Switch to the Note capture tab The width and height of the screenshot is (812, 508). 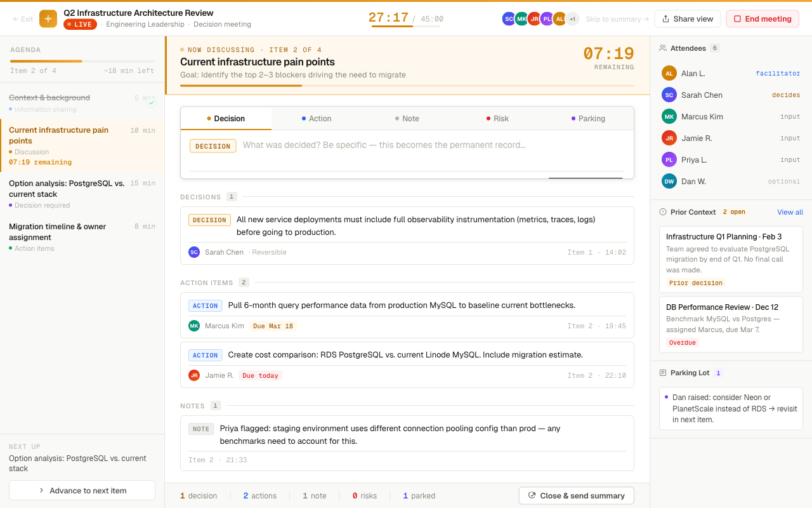(407, 118)
